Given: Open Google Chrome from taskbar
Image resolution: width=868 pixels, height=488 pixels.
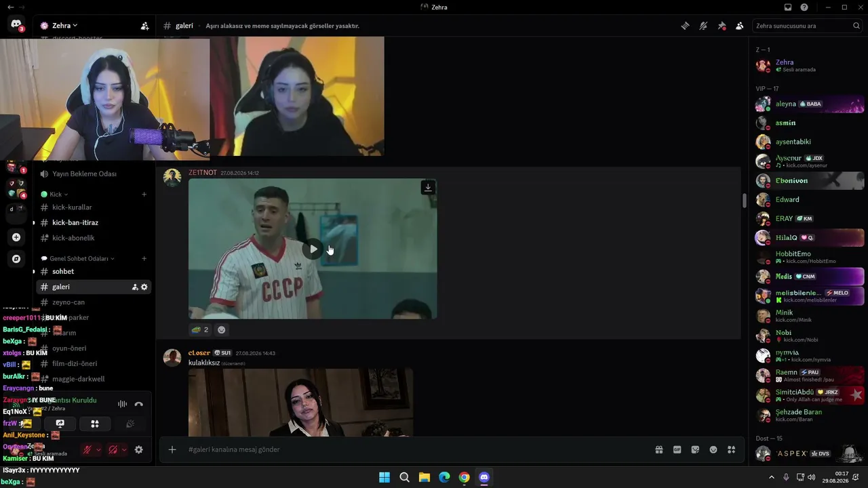Looking at the screenshot, I should coord(464,477).
